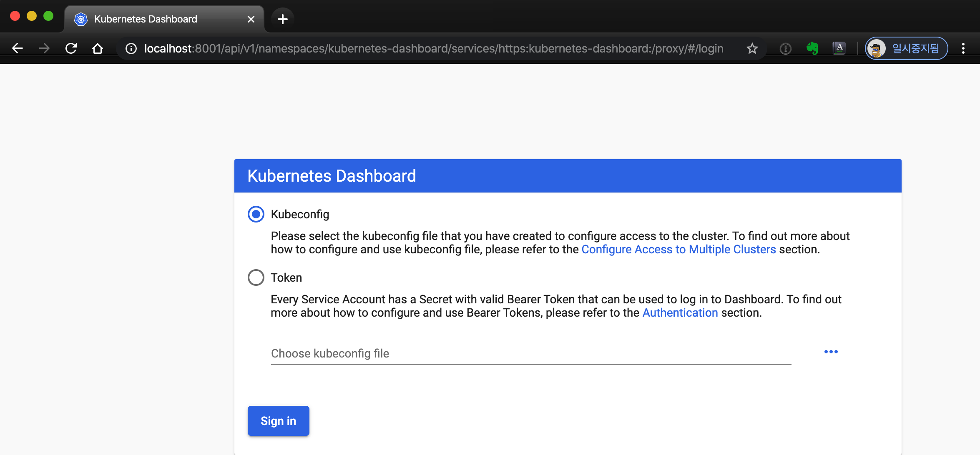Click the Choose kubeconfig file field
The width and height of the screenshot is (980, 455).
coord(530,353)
